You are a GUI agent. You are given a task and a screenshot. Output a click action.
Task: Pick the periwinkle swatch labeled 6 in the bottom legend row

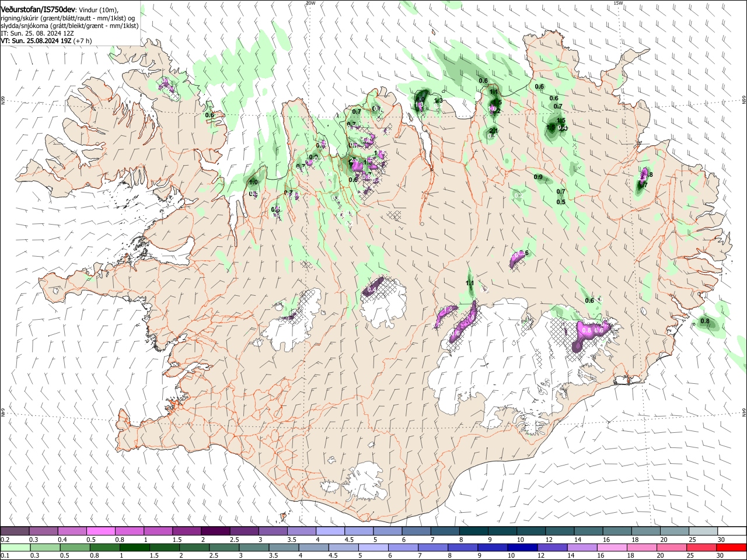point(403,547)
